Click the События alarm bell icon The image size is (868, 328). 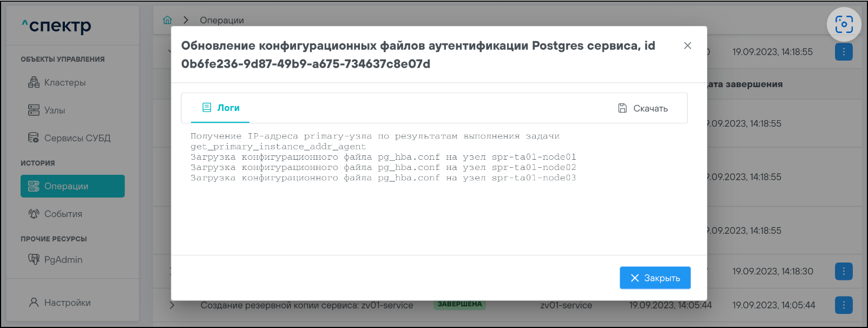tap(34, 214)
